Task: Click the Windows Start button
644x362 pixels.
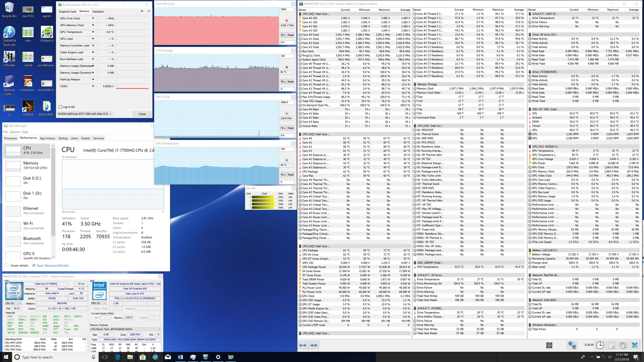Action: tap(6, 357)
